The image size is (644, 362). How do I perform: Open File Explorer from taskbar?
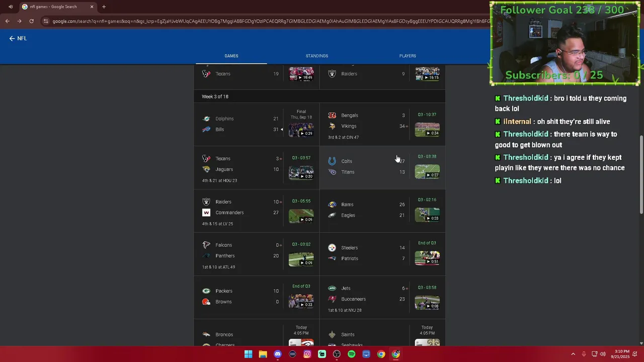(x=263, y=354)
